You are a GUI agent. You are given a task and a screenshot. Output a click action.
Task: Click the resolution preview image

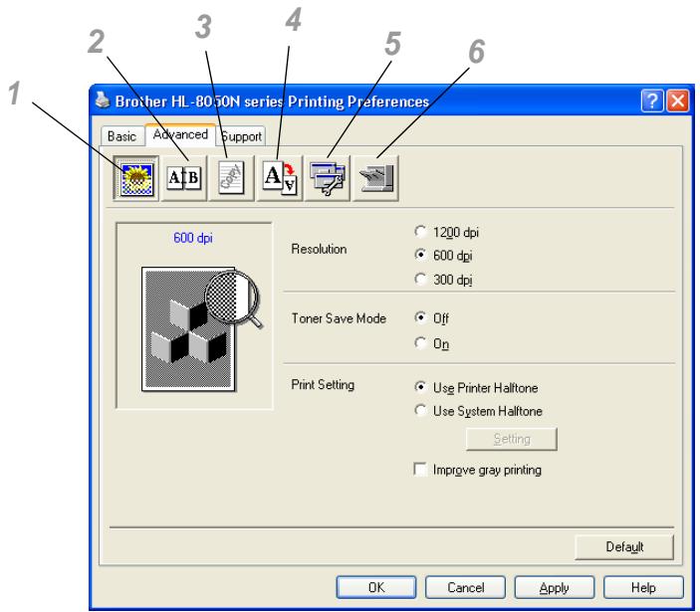click(x=201, y=329)
